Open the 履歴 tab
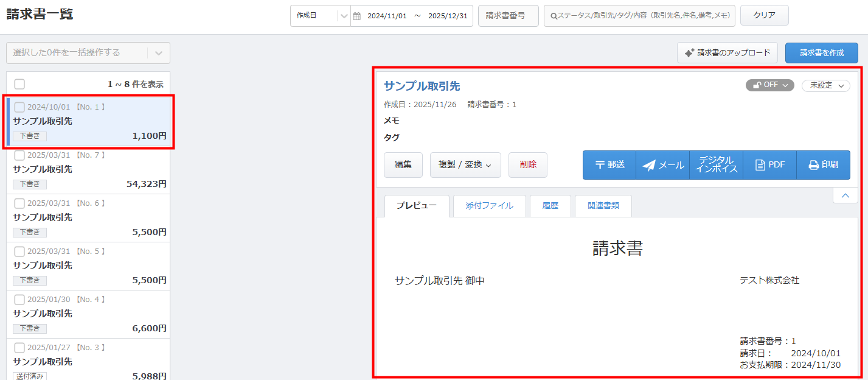This screenshot has height=380, width=868. [x=550, y=206]
